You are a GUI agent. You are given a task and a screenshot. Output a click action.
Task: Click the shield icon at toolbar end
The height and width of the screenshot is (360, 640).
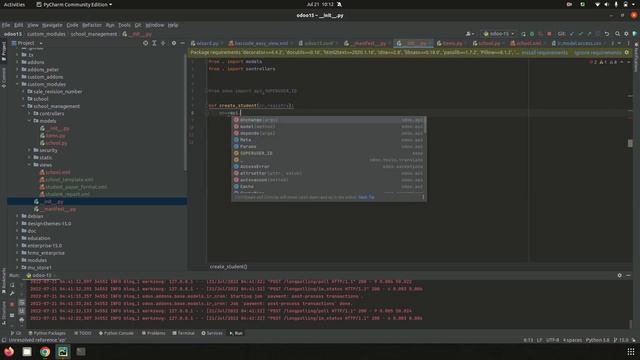pos(635,34)
